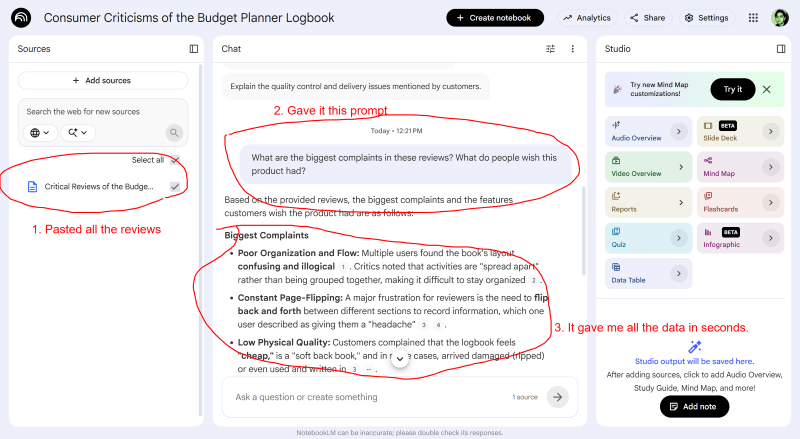Create a Data Table

coord(648,274)
